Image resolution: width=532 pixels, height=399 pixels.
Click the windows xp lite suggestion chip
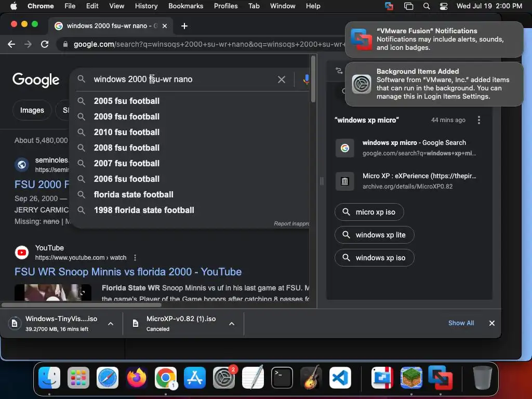[374, 235]
